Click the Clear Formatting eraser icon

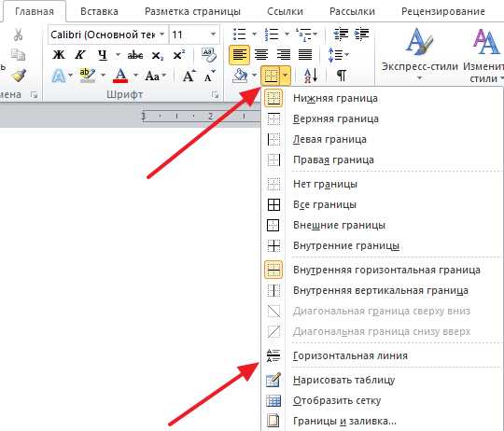[x=209, y=55]
